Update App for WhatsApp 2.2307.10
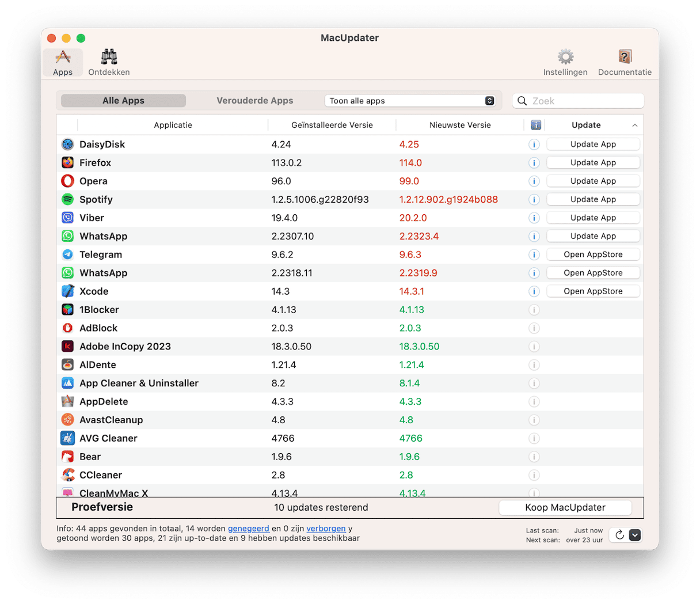This screenshot has height=604, width=700. click(593, 237)
